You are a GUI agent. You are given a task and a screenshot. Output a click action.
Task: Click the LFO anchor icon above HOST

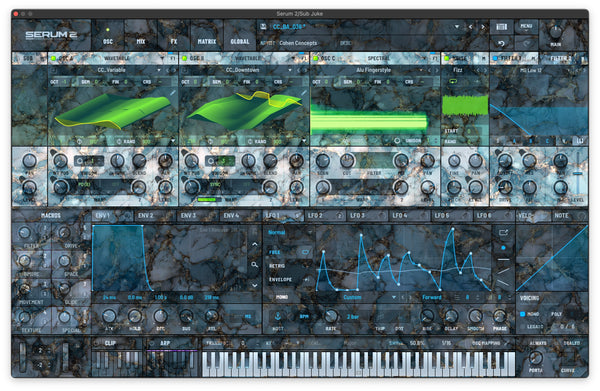(278, 316)
